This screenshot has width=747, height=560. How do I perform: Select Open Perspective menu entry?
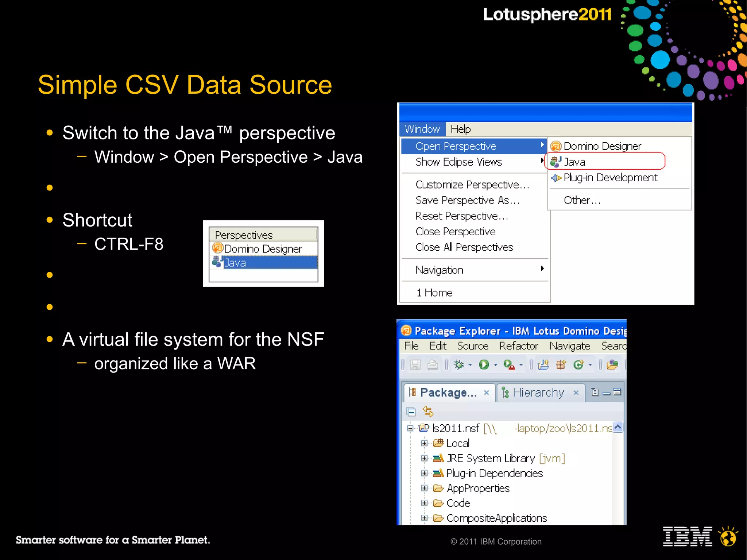(x=473, y=146)
